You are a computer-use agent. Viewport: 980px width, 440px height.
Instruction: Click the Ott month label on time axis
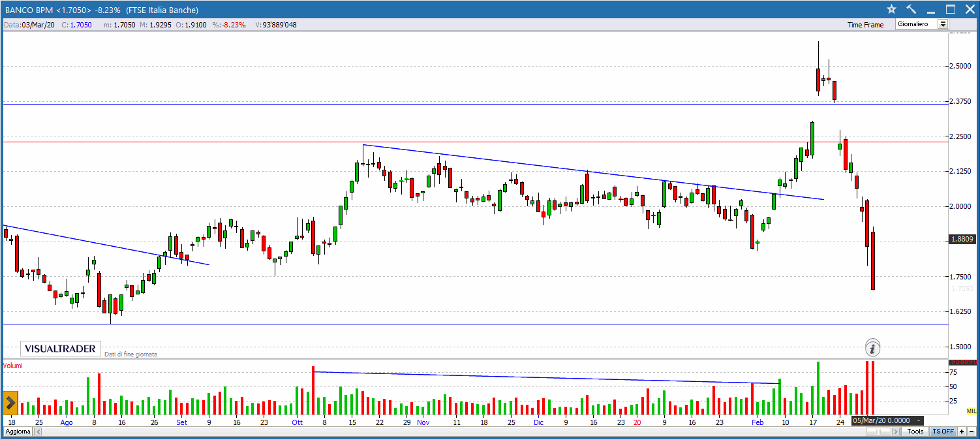297,422
